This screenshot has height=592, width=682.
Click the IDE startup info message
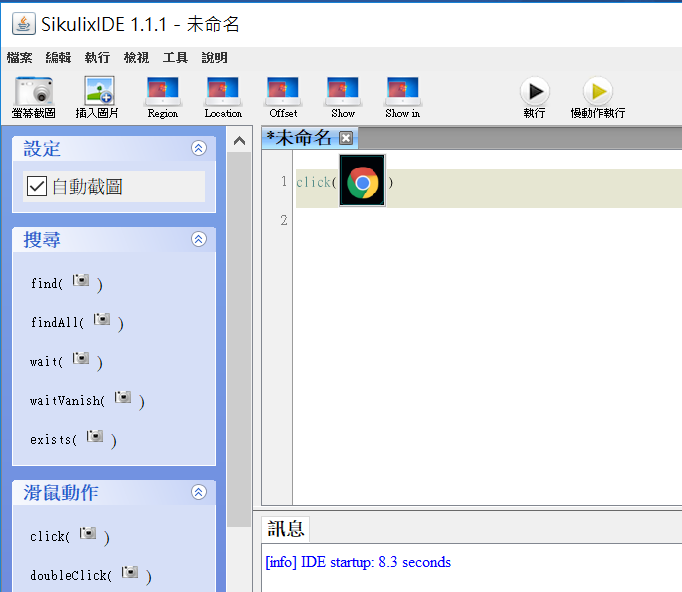coord(358,562)
